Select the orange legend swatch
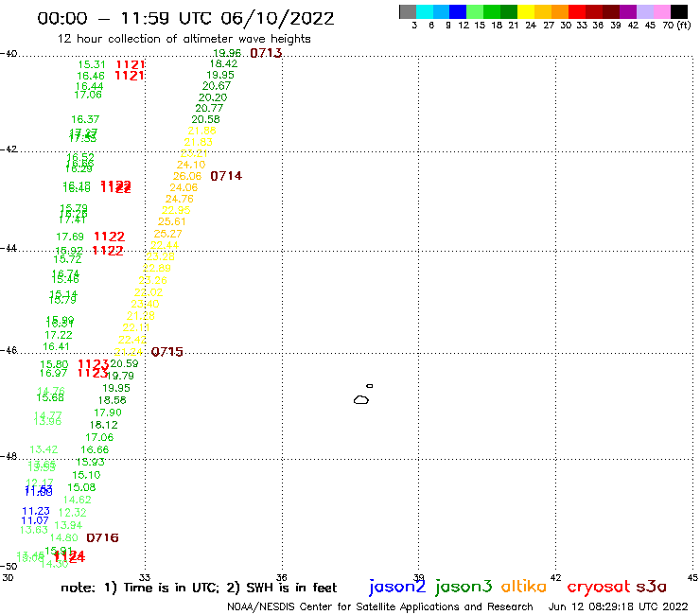 [560, 11]
